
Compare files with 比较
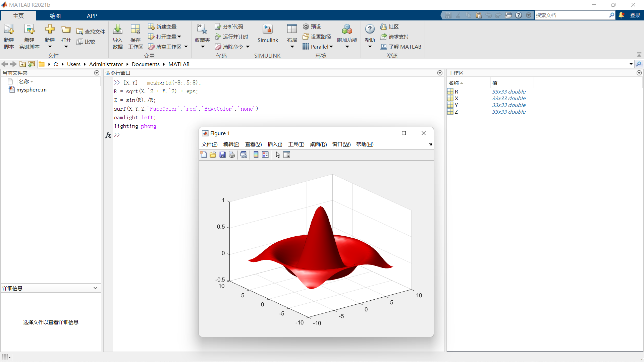pyautogui.click(x=86, y=42)
